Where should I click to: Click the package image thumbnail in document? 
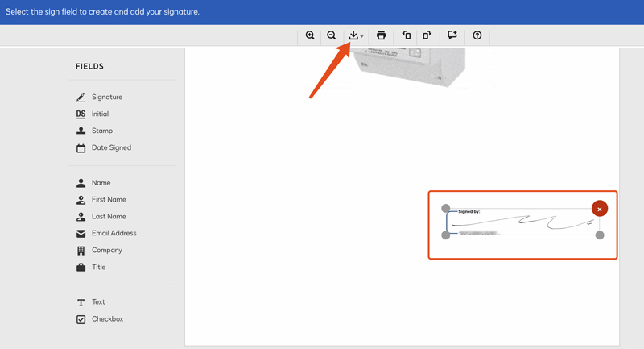point(409,67)
